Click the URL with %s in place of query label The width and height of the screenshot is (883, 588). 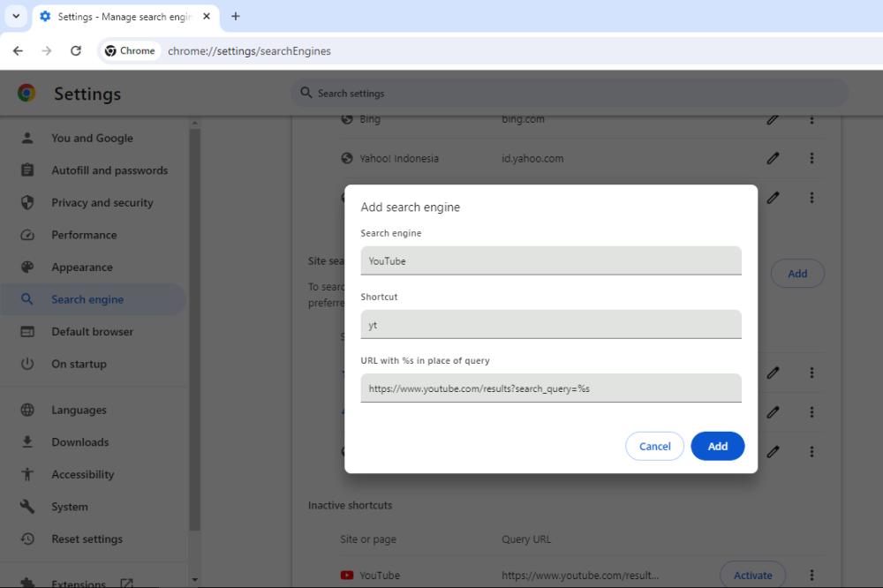426,360
